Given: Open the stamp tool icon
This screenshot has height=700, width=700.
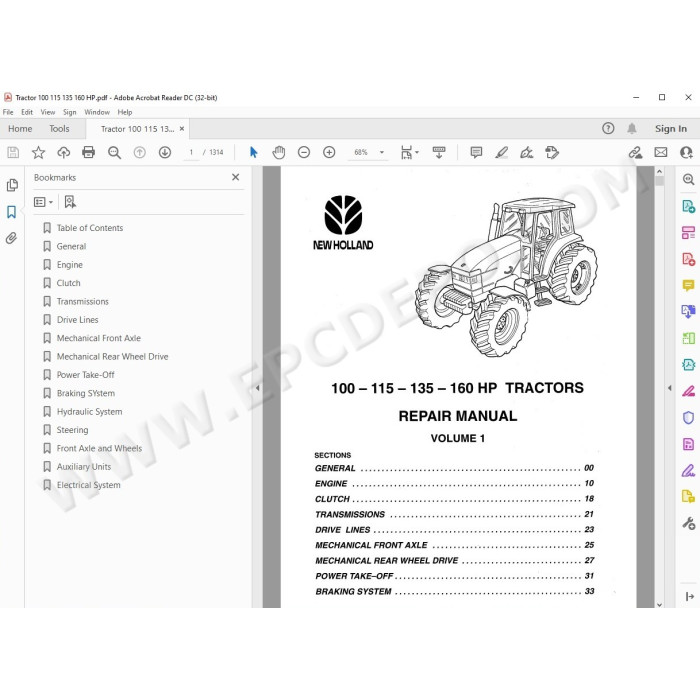Looking at the screenshot, I should pos(552,153).
